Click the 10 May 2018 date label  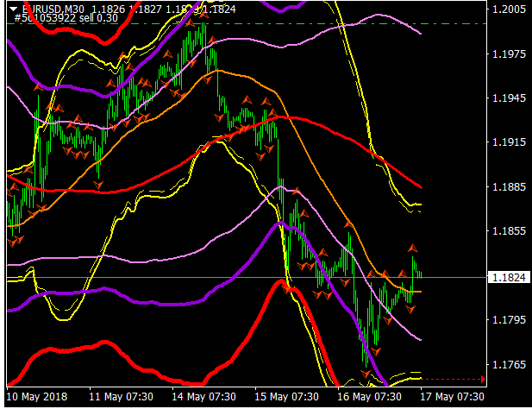[x=37, y=399]
